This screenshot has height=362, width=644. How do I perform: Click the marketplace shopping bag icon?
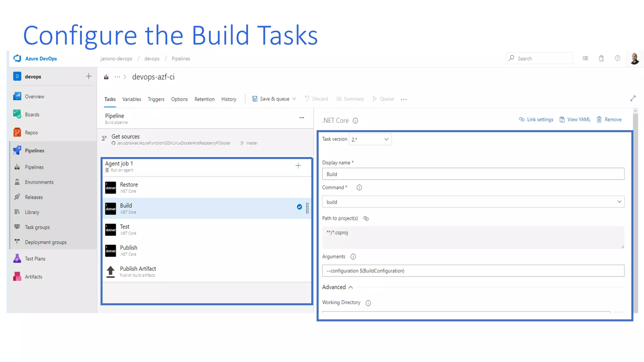coord(601,58)
